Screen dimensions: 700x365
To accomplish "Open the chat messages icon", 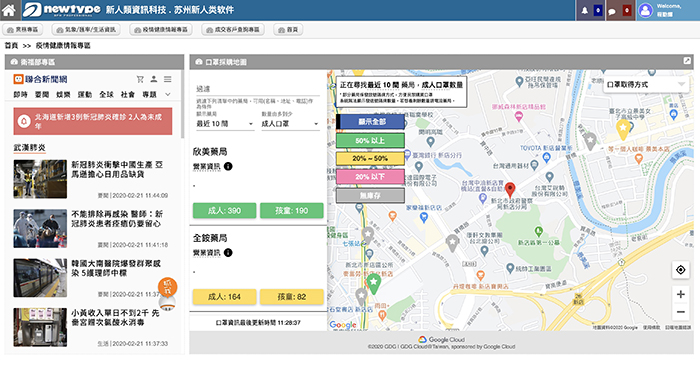I will 612,11.
